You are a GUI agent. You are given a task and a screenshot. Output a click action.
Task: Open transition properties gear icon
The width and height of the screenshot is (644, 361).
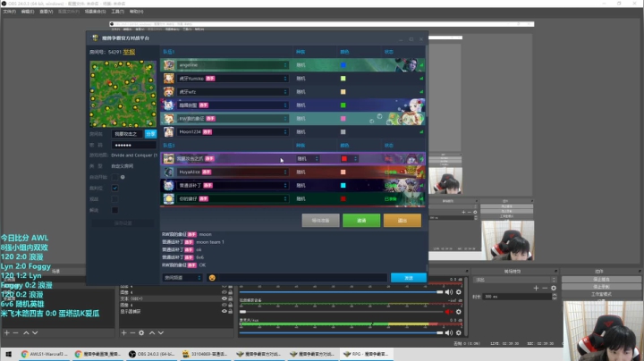pyautogui.click(x=554, y=288)
